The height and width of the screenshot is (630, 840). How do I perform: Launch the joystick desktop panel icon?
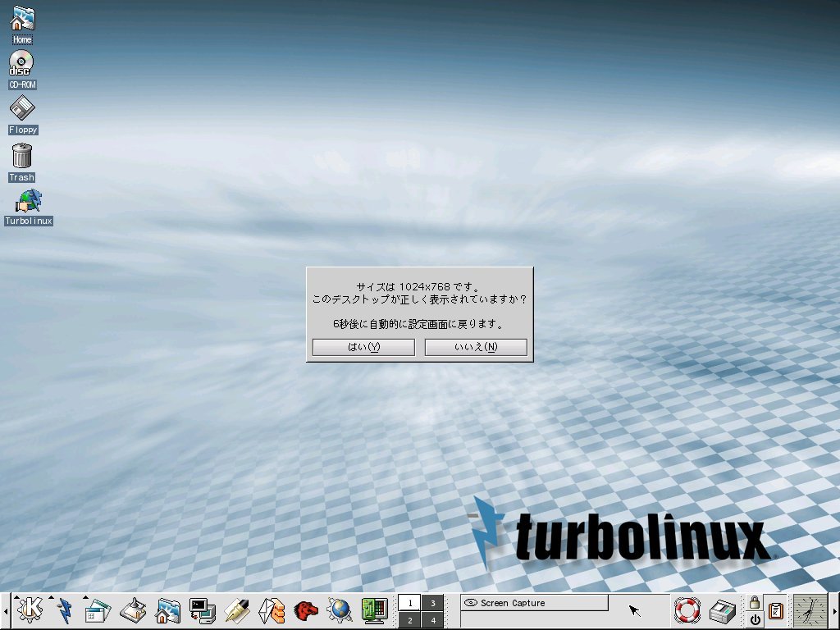coord(133,609)
